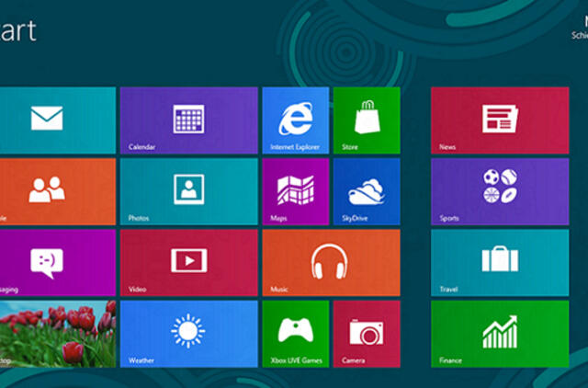
Task: Open the News tile
Action: tap(500, 120)
